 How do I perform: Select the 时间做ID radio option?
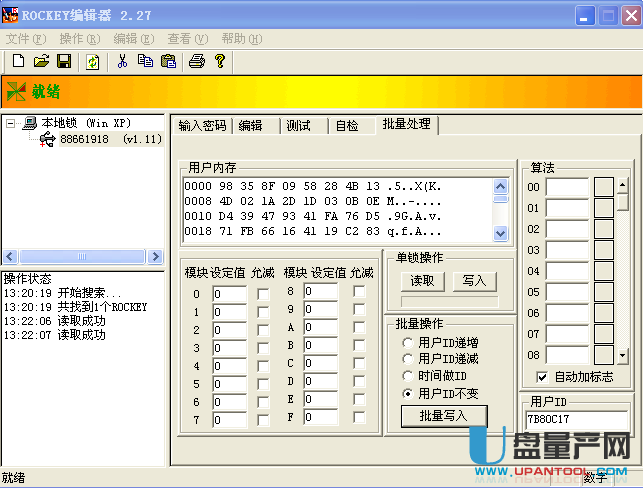[435, 376]
